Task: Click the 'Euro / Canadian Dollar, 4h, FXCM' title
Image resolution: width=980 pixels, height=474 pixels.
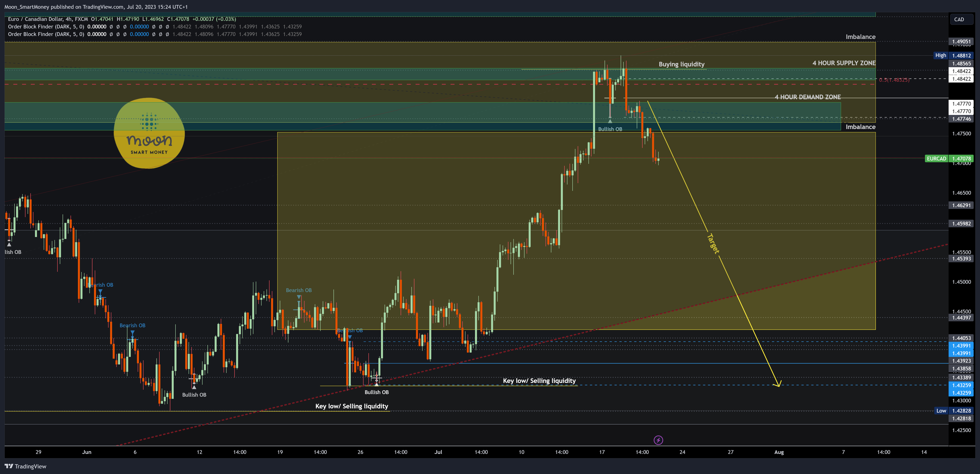Action: point(48,19)
